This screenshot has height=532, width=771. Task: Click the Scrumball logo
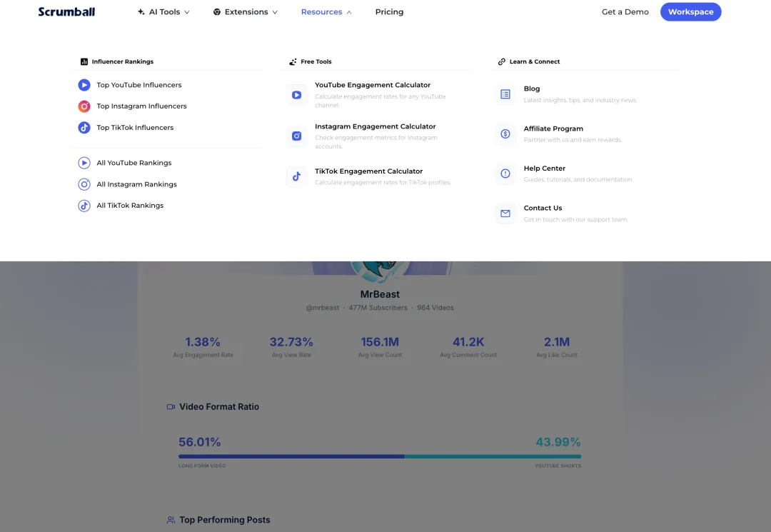pos(66,11)
